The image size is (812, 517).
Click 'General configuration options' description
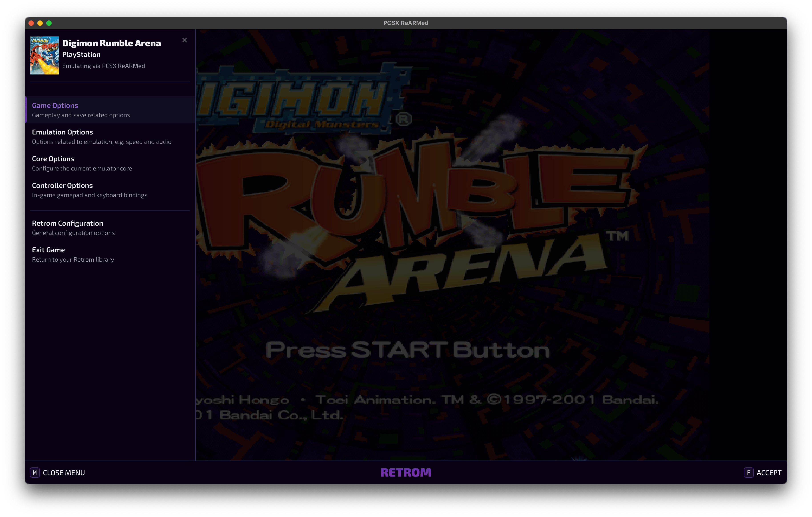(x=73, y=233)
